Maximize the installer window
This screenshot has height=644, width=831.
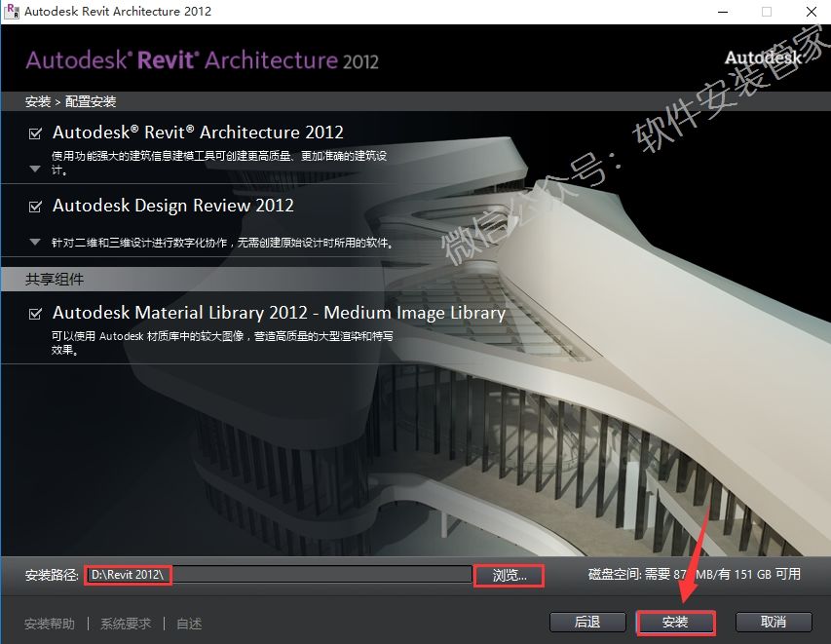(767, 12)
